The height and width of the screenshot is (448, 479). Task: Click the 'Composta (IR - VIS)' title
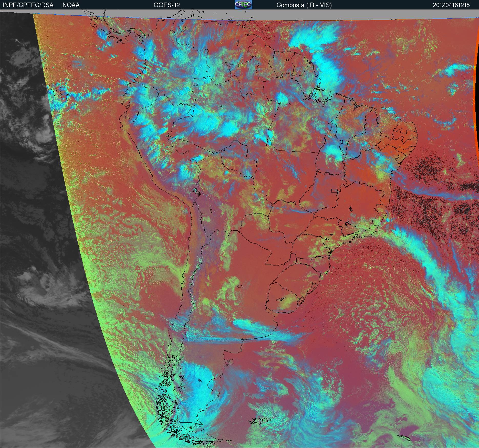pyautogui.click(x=304, y=5)
